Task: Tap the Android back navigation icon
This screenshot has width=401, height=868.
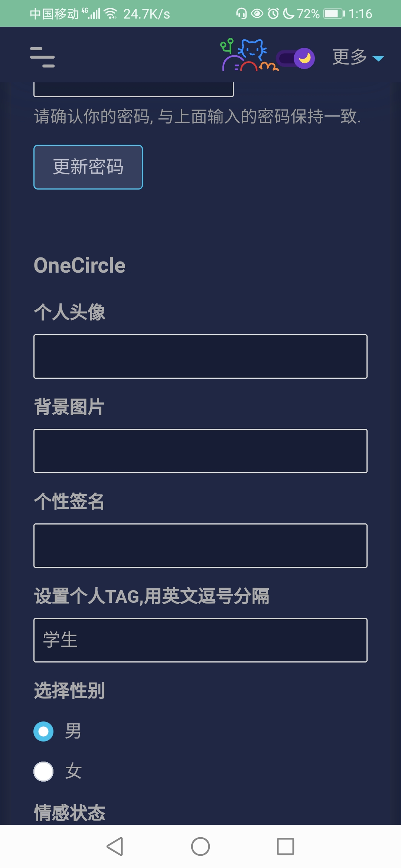Action: click(115, 846)
